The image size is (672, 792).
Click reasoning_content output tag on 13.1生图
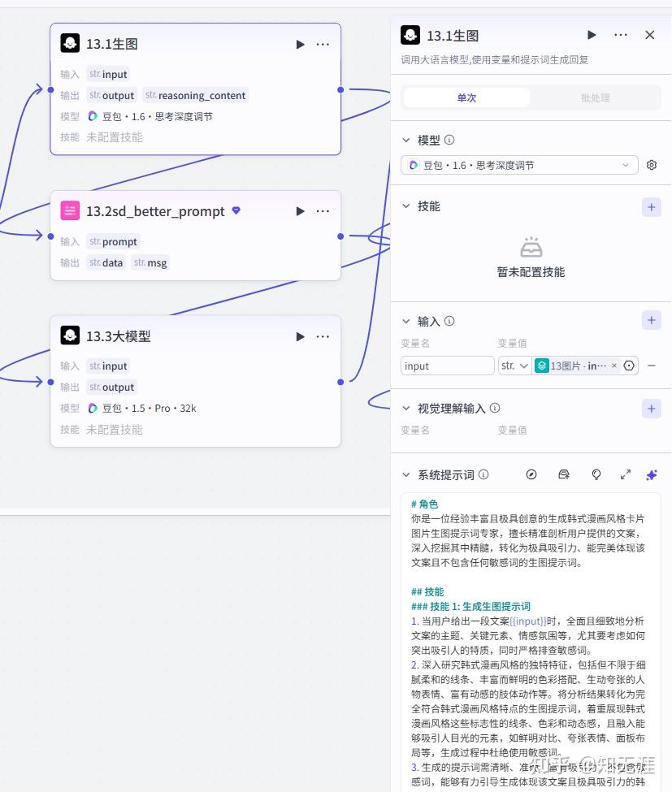[x=196, y=96]
